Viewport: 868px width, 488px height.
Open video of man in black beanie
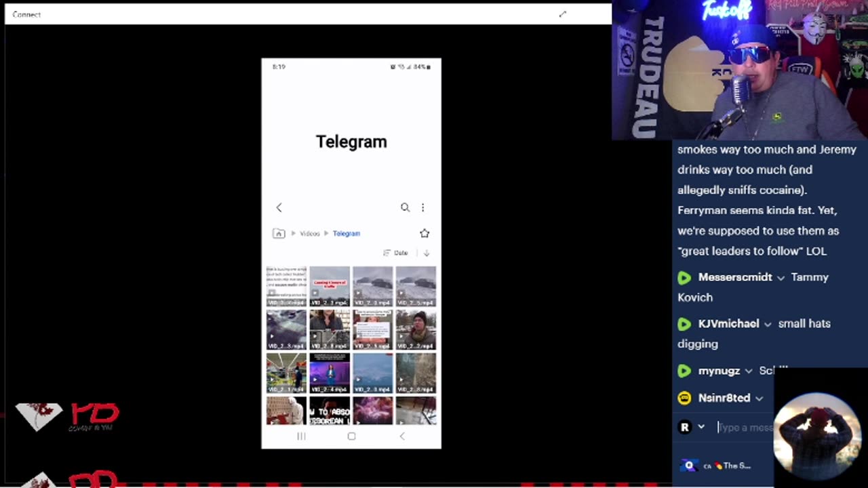pos(416,329)
